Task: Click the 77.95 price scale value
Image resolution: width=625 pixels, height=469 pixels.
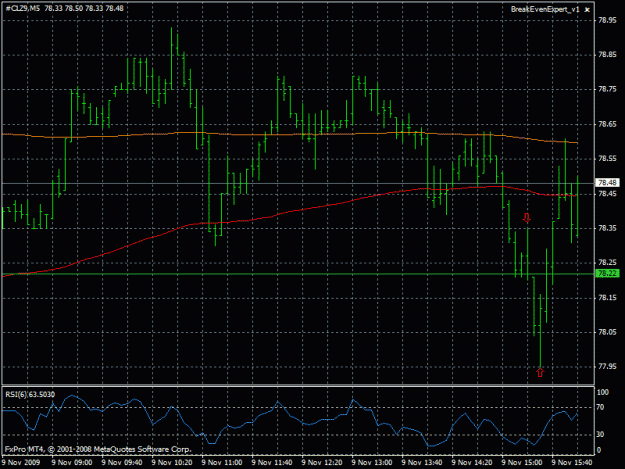Action: tap(607, 366)
